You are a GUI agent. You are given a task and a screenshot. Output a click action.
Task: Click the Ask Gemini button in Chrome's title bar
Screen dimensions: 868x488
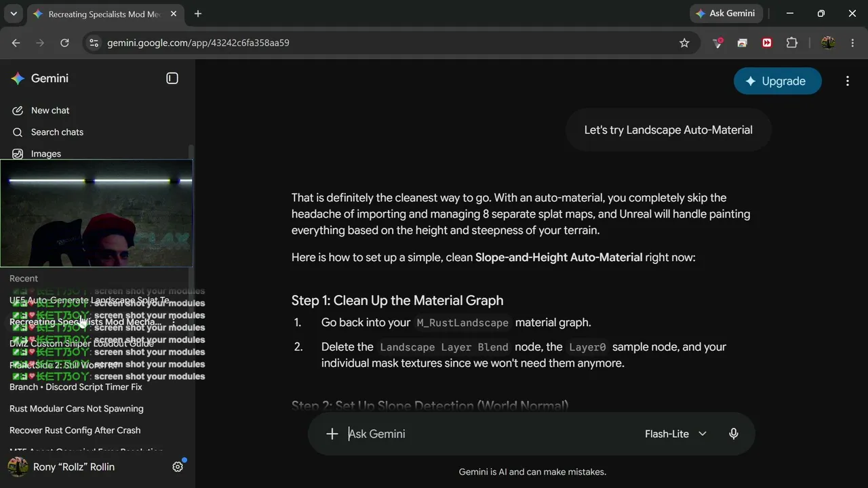[x=726, y=14]
